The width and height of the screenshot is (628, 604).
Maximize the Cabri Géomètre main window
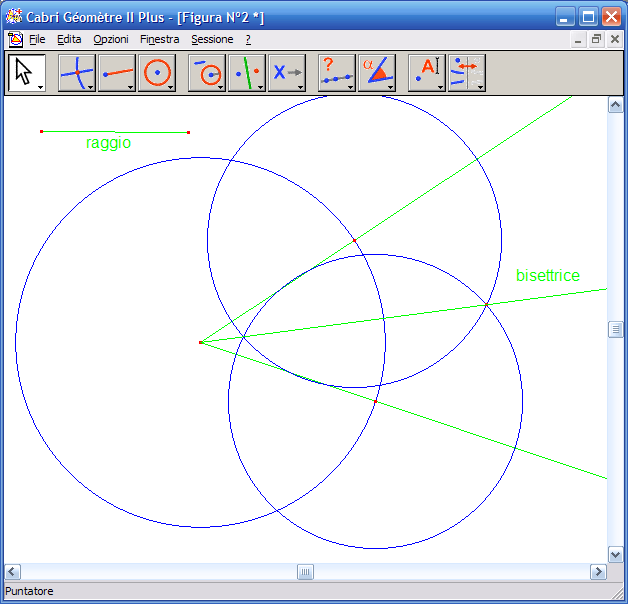coord(588,17)
